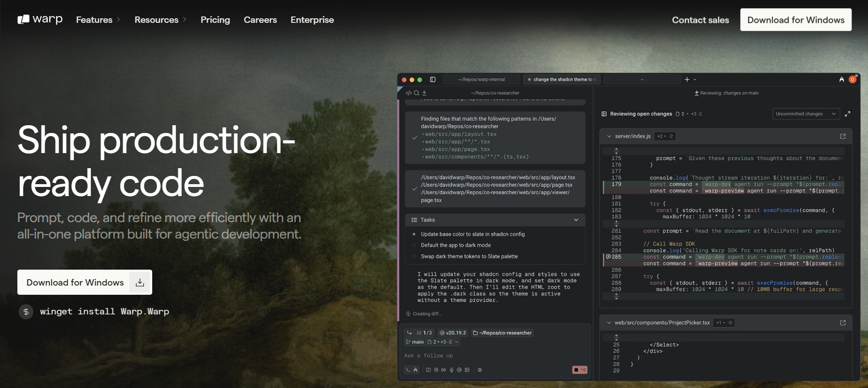Screen dimensions: 868x388
Task: Click the 'Creating diff...' status line
Action: (x=424, y=314)
